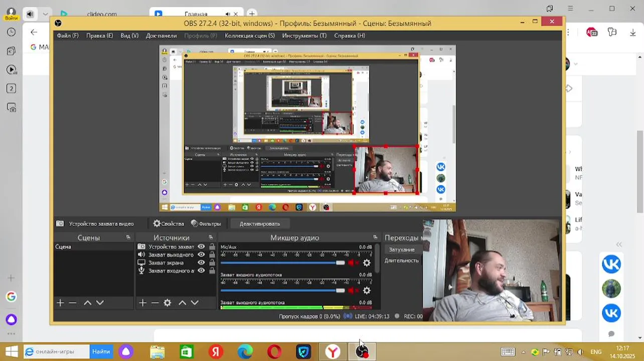Open the Док-панели menu
This screenshot has height=361, width=644.
click(161, 36)
